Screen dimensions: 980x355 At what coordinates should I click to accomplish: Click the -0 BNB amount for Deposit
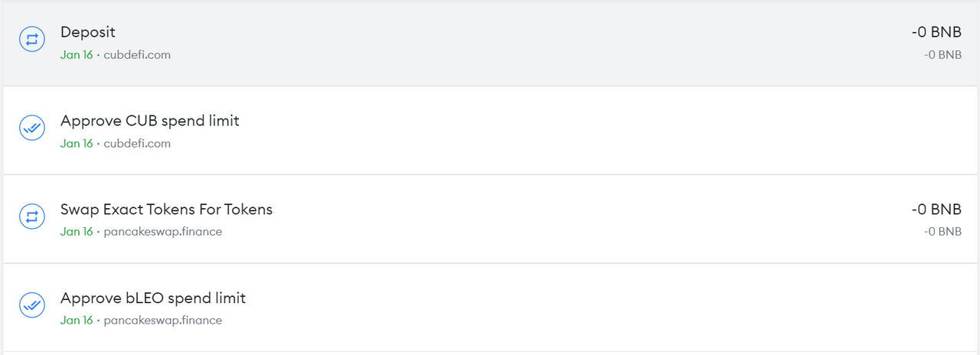click(x=936, y=32)
